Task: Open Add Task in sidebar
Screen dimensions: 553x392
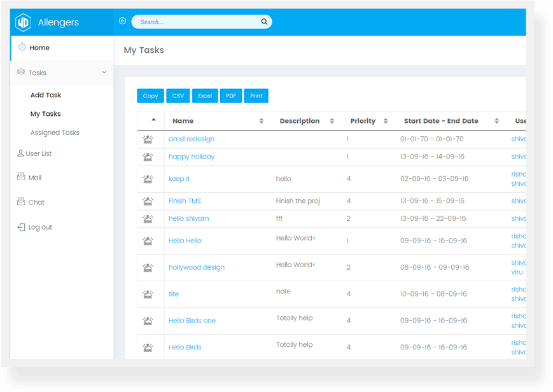Action: (x=46, y=95)
